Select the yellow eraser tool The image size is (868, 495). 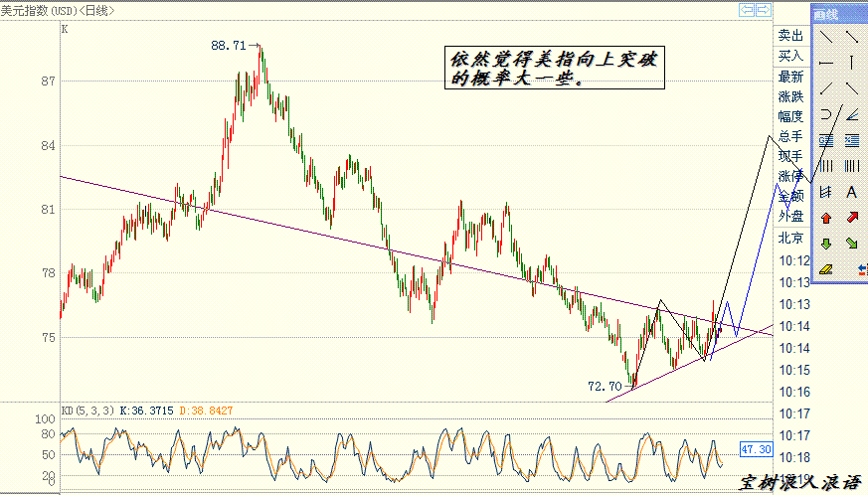click(826, 269)
